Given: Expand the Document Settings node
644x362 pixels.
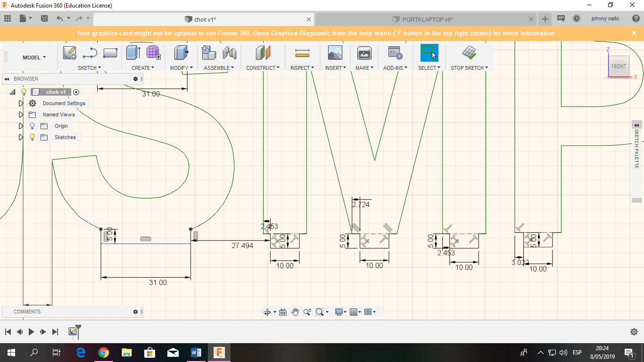Looking at the screenshot, I should 21,103.
